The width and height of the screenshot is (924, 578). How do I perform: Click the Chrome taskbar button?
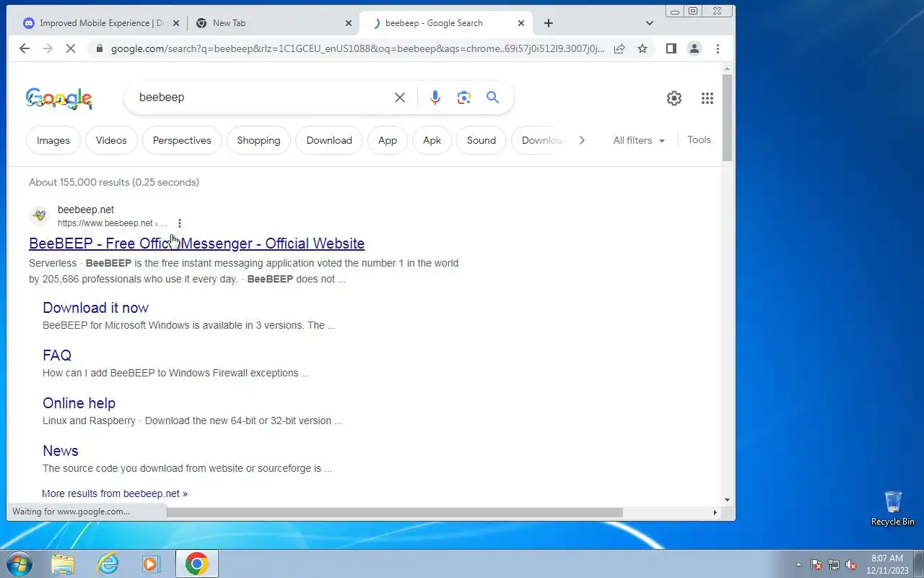pyautogui.click(x=196, y=564)
